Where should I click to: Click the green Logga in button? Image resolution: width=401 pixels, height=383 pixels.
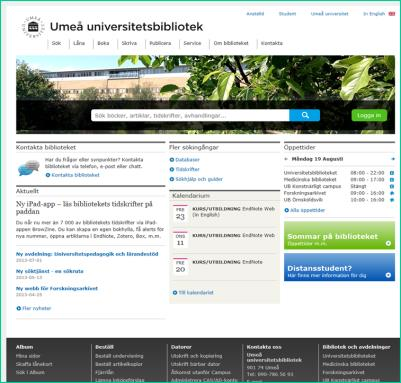point(369,115)
